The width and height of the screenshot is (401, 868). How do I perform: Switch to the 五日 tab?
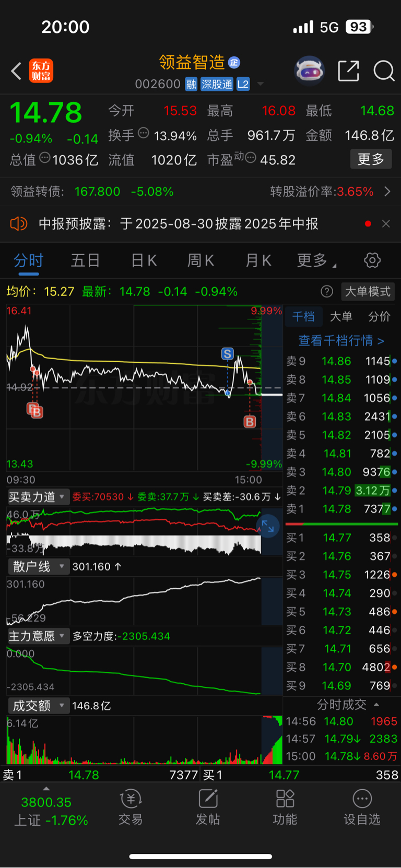coord(85,260)
